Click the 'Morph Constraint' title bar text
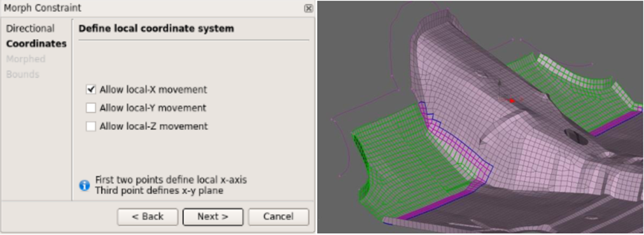This screenshot has height=235, width=644. tap(42, 8)
